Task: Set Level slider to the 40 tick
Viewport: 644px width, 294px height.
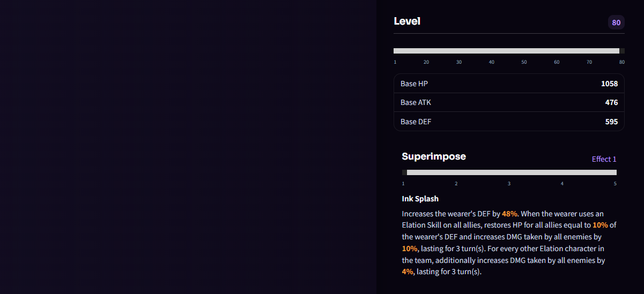Action: (492, 51)
